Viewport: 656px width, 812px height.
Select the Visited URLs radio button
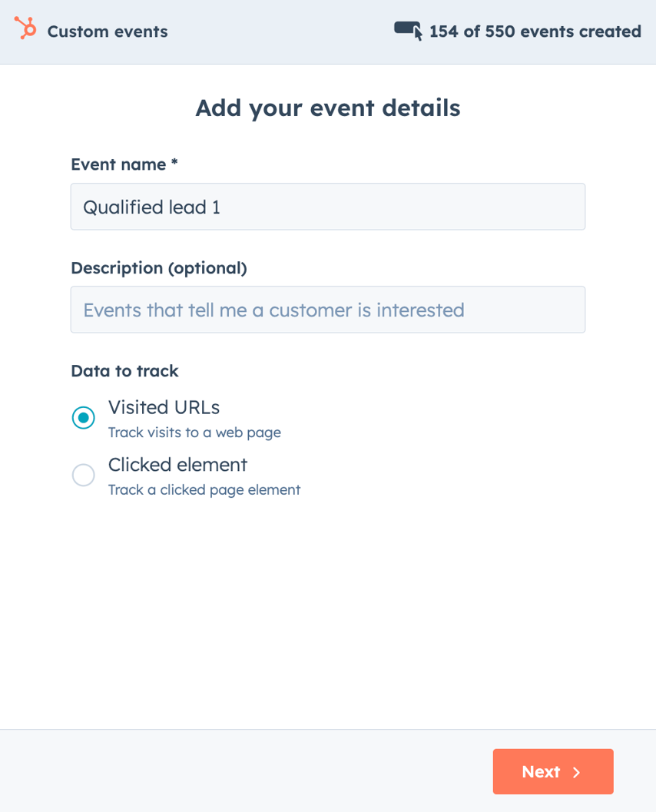pos(84,417)
